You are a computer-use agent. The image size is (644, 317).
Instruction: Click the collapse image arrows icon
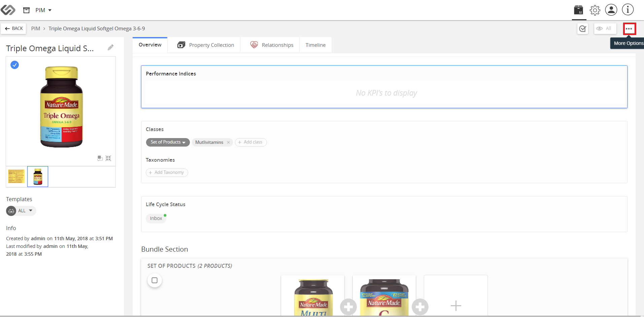108,158
